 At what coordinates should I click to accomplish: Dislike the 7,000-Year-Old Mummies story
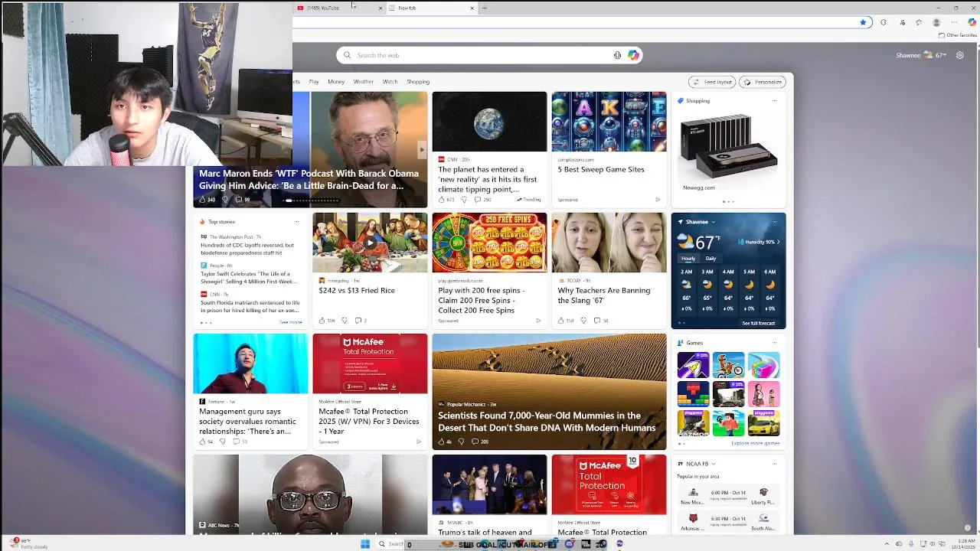pyautogui.click(x=461, y=442)
